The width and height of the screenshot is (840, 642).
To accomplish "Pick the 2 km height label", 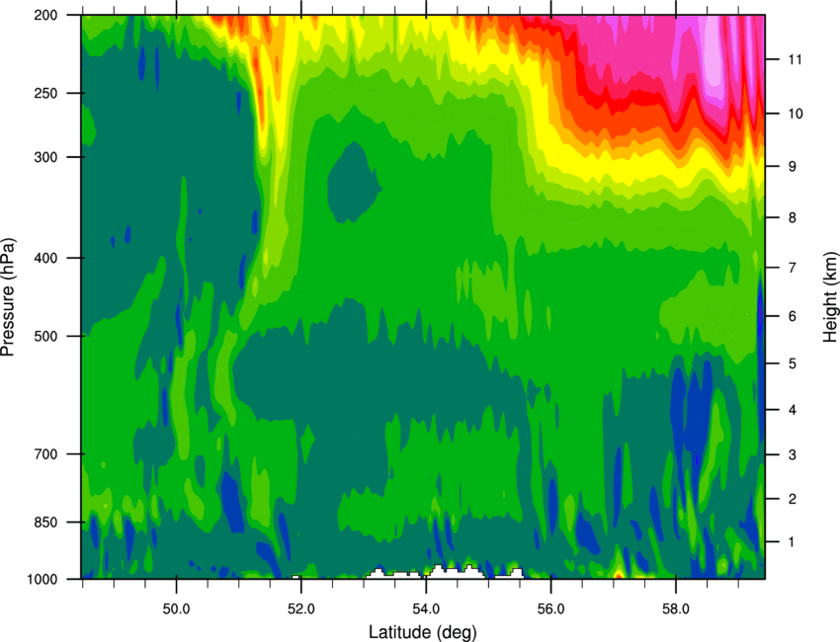I will coord(792,499).
